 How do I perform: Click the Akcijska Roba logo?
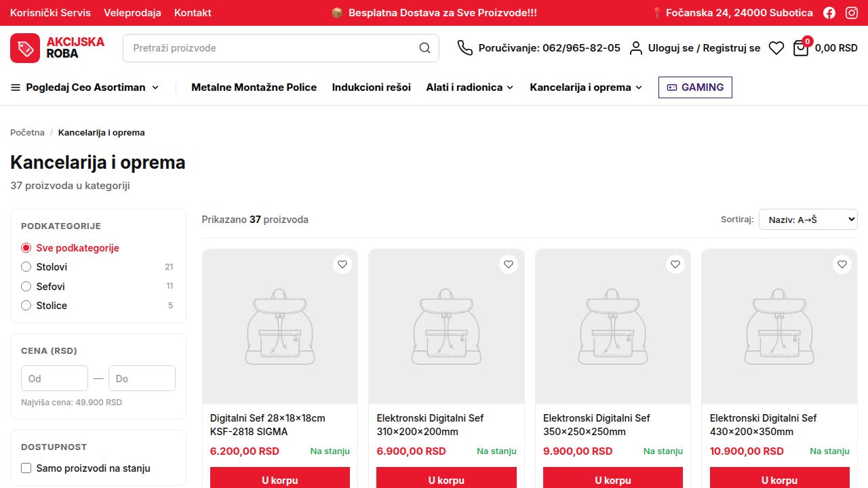pos(58,48)
